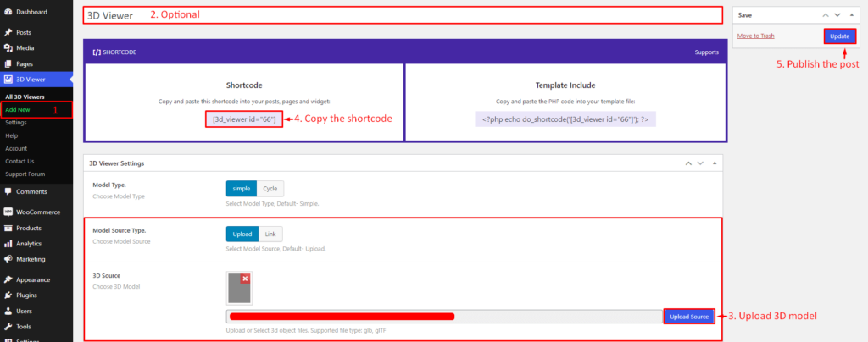Viewport: 868px width, 342px height.
Task: Click the Supports link in shortcode header
Action: click(x=707, y=52)
